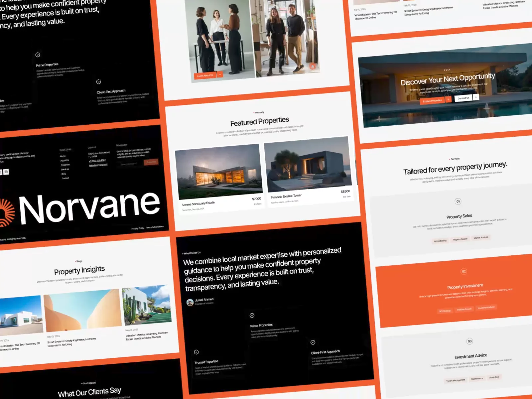Open the Privacy Policy footer link
Screen dimensions: 532x399
138,228
